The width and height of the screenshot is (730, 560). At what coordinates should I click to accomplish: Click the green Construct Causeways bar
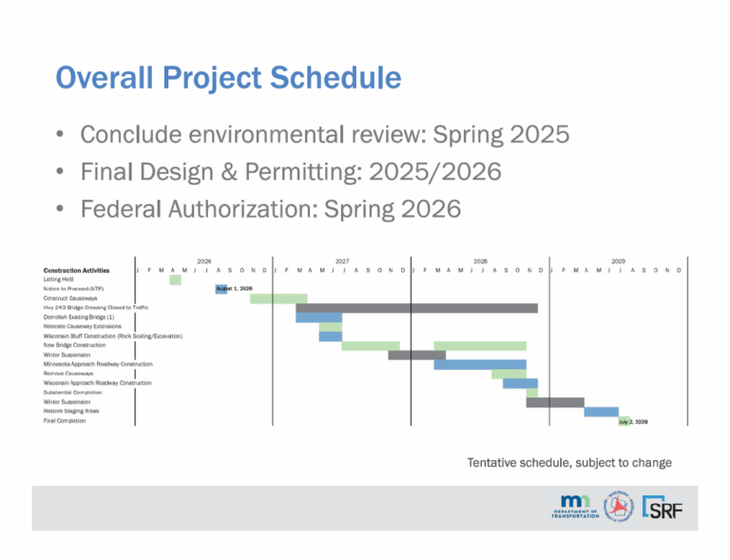click(x=279, y=299)
